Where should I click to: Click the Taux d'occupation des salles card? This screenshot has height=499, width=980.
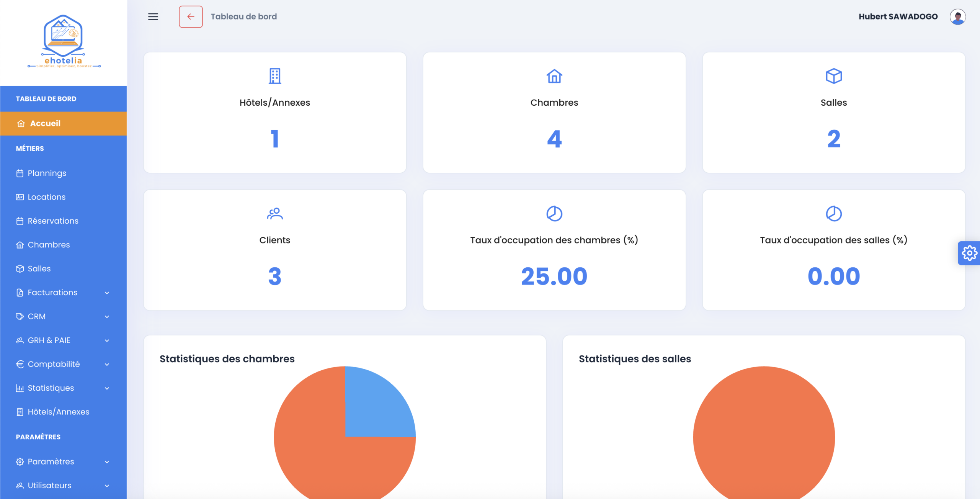[833, 250]
